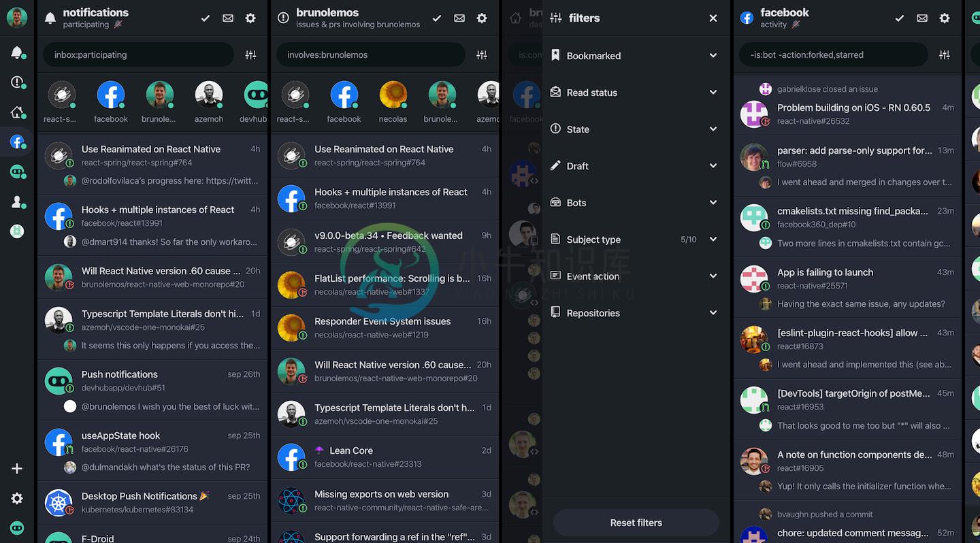Open [DevTools] targetOrigin of postMessage PR

click(x=847, y=410)
